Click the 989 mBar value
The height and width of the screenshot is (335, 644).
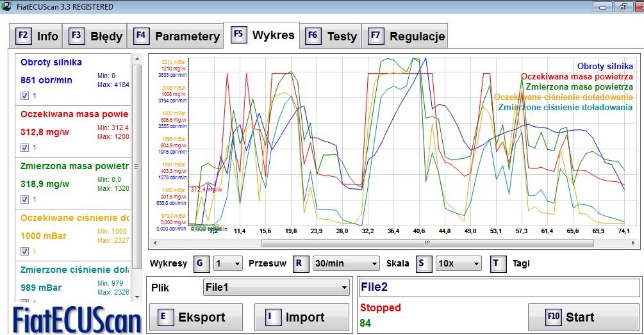[40, 288]
